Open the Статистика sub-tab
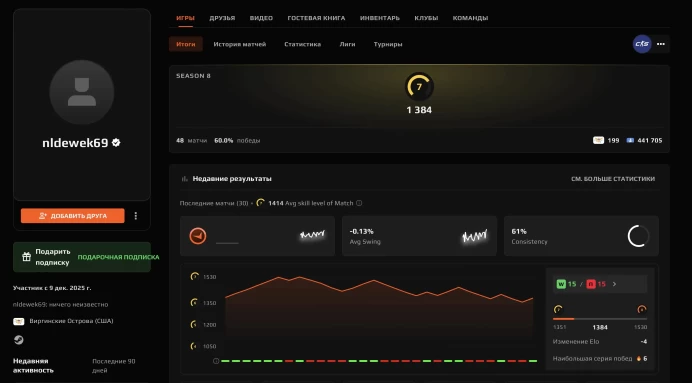 click(302, 44)
